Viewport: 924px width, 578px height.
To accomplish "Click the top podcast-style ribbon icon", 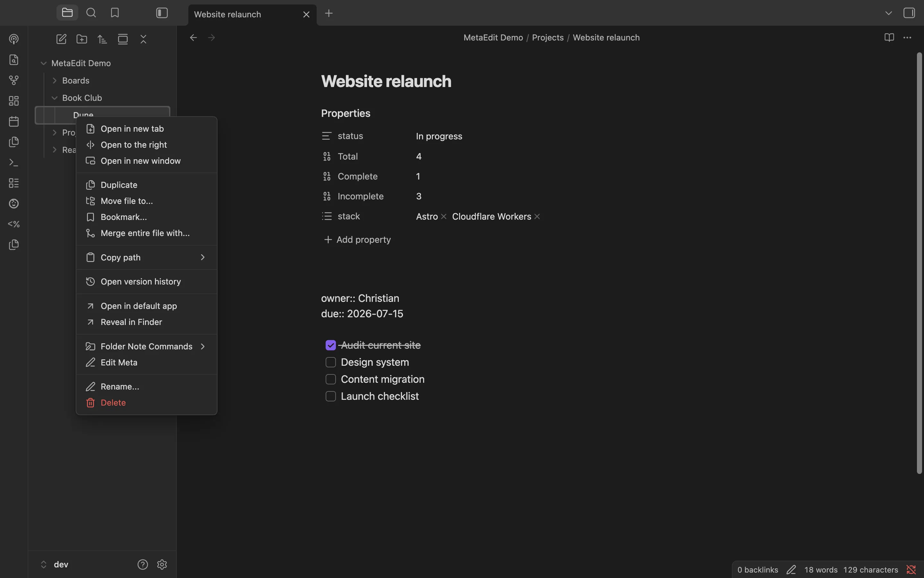I will point(14,39).
